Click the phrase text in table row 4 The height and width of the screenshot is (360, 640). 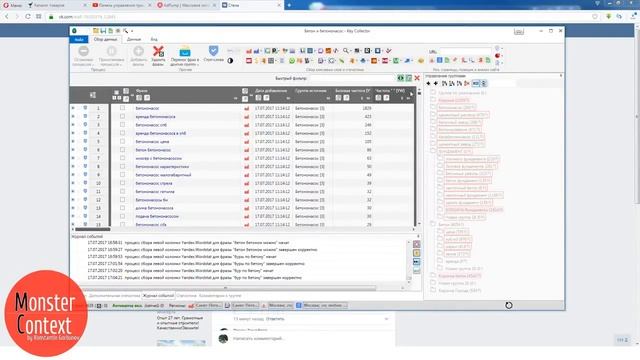coord(161,133)
